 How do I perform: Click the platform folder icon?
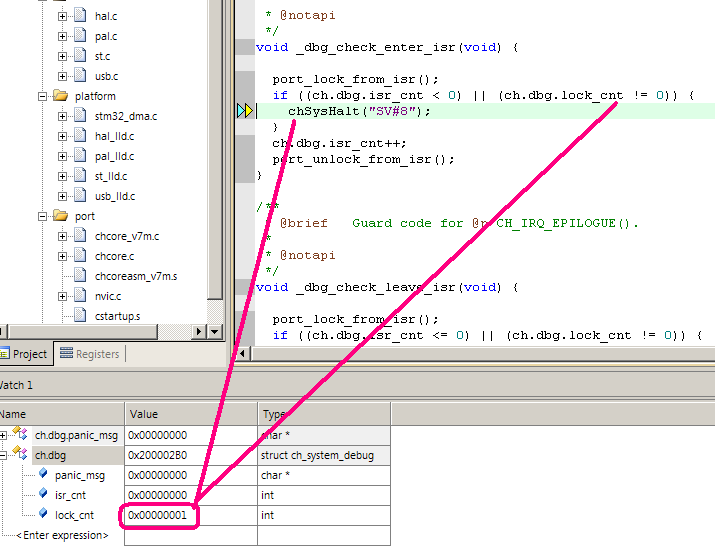[x=61, y=95]
